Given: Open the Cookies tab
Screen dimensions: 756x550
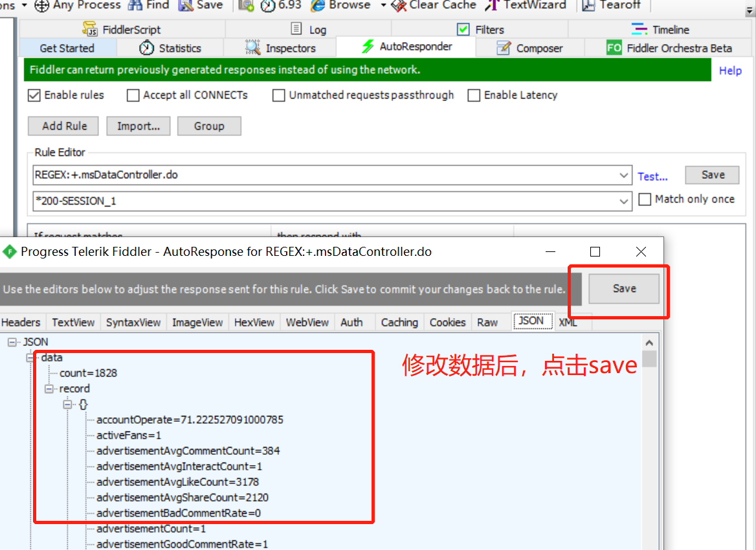Looking at the screenshot, I should pos(447,322).
